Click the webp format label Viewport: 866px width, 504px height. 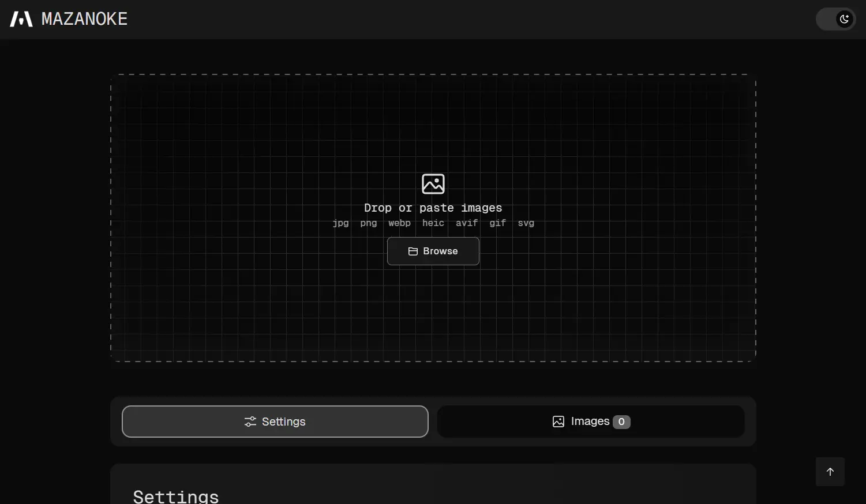coord(399,223)
